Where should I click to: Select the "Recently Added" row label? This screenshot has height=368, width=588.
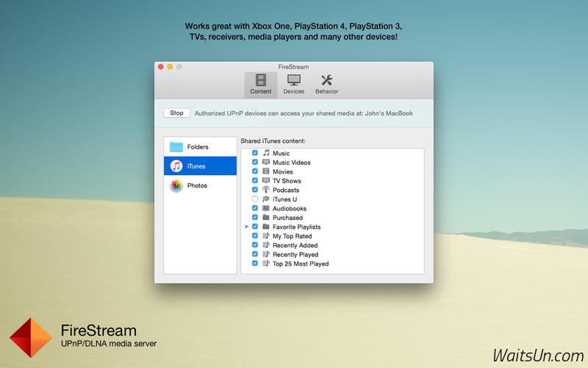point(295,245)
